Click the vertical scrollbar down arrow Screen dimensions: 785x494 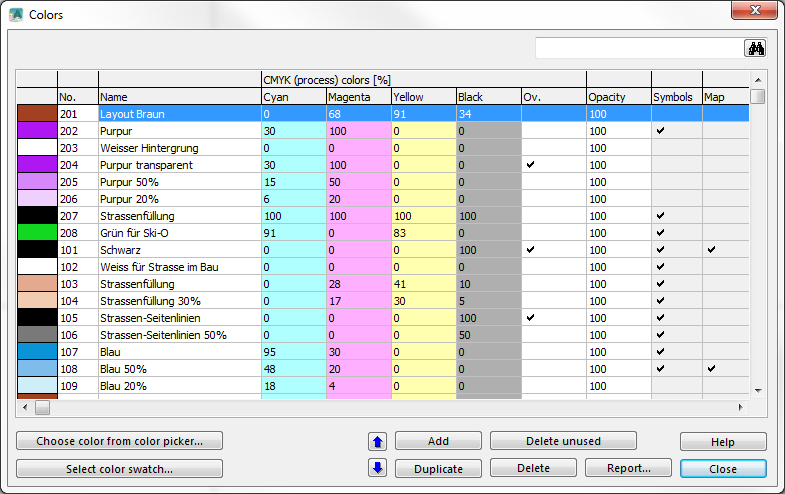pyautogui.click(x=758, y=390)
